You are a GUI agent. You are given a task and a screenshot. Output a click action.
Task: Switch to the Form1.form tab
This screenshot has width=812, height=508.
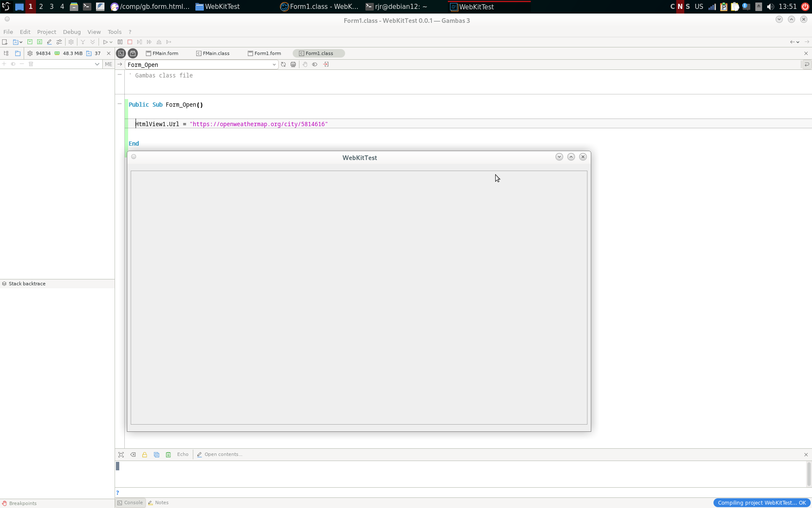264,53
